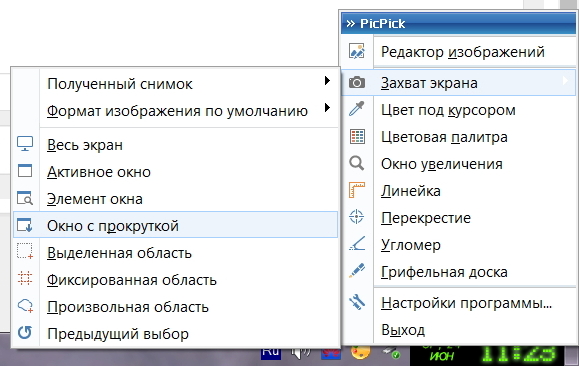Screen dimensions: 579x366
Task: Select Выход to quit PicPick
Action: click(458, 330)
